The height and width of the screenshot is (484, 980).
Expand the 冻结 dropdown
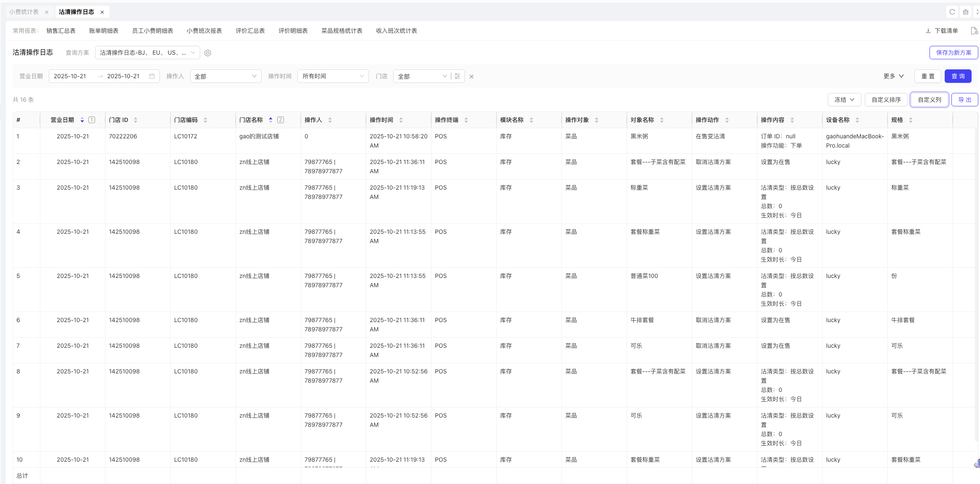click(844, 100)
